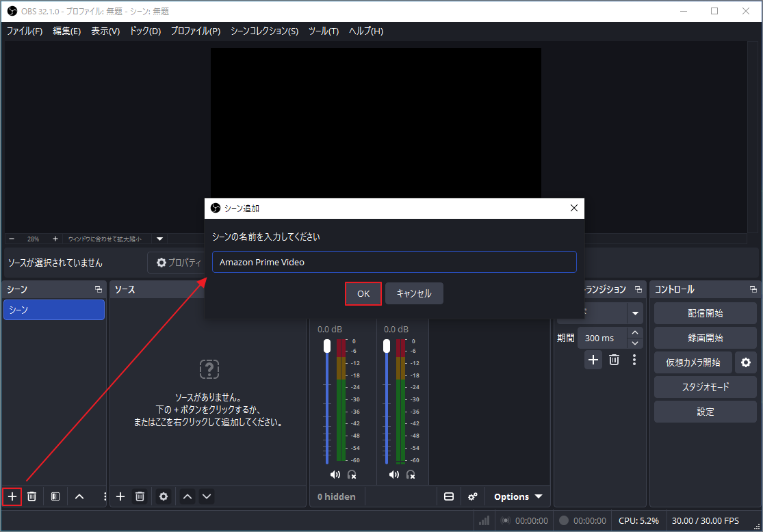
Task: Open the シーンコレクション(S) menu
Action: pos(264,31)
